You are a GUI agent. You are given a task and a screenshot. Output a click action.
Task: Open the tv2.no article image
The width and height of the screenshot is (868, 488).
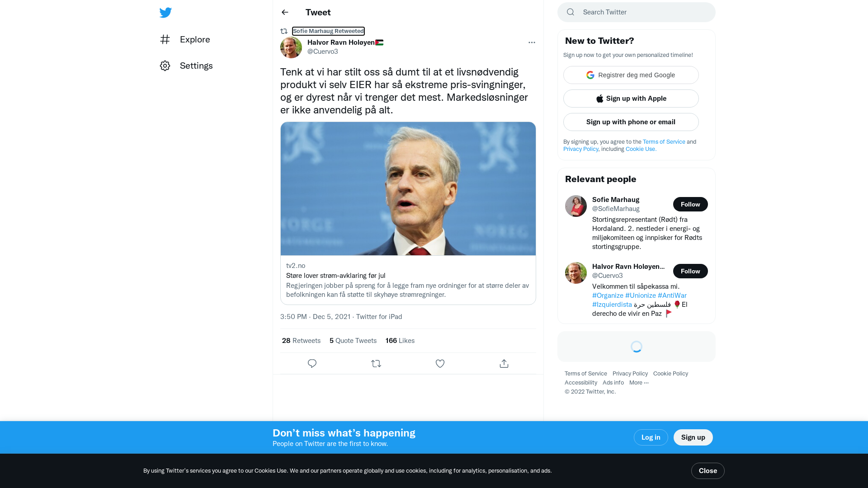408,189
